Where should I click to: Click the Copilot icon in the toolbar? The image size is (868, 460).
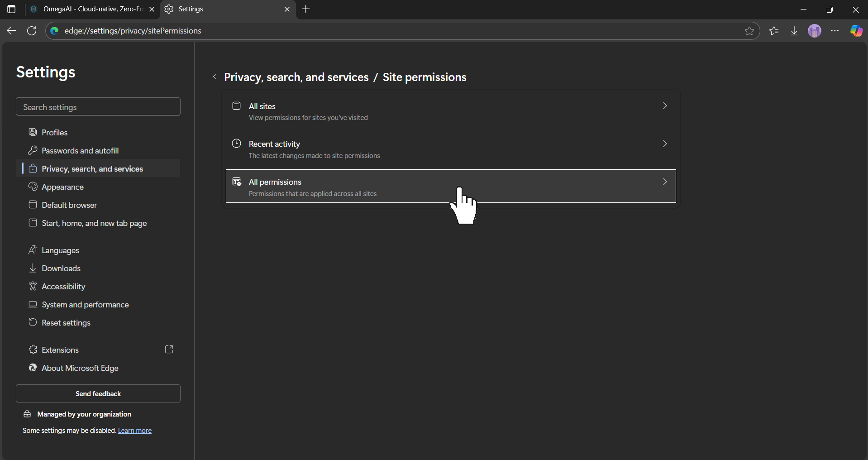tap(856, 31)
